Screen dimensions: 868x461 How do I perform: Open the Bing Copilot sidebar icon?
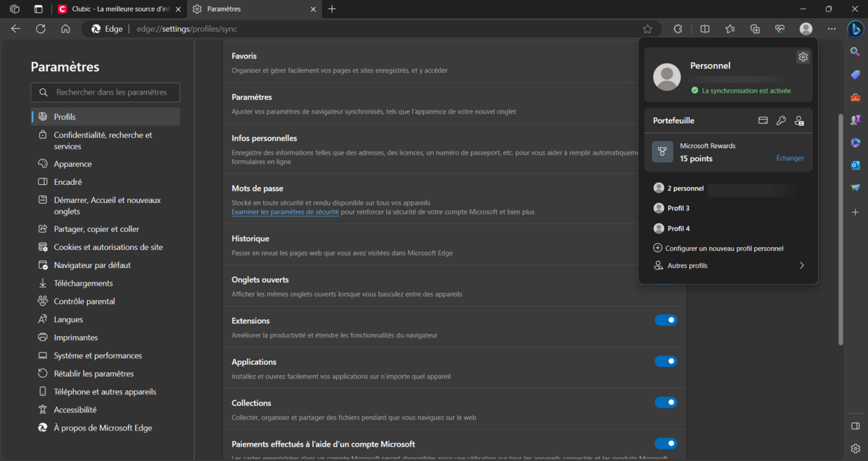tap(855, 29)
